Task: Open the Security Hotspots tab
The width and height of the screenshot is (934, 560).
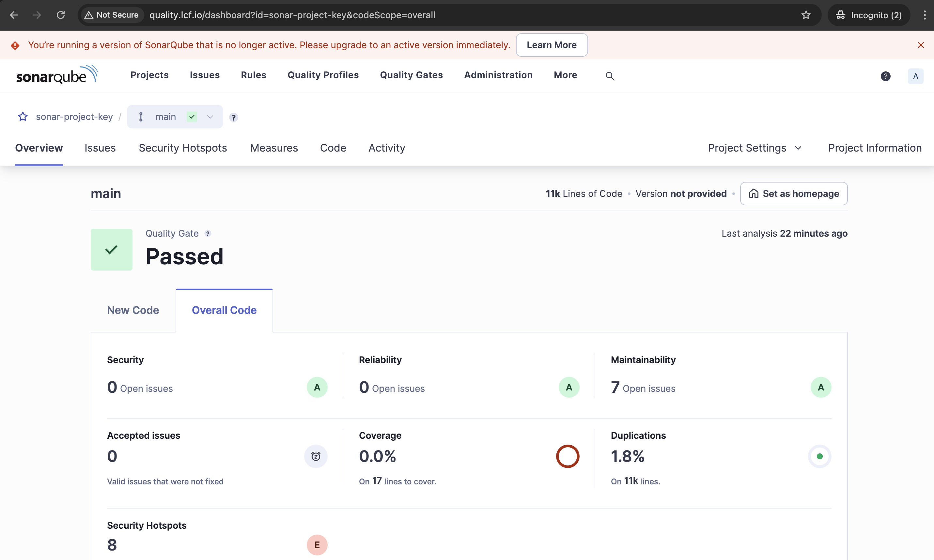Action: click(183, 148)
